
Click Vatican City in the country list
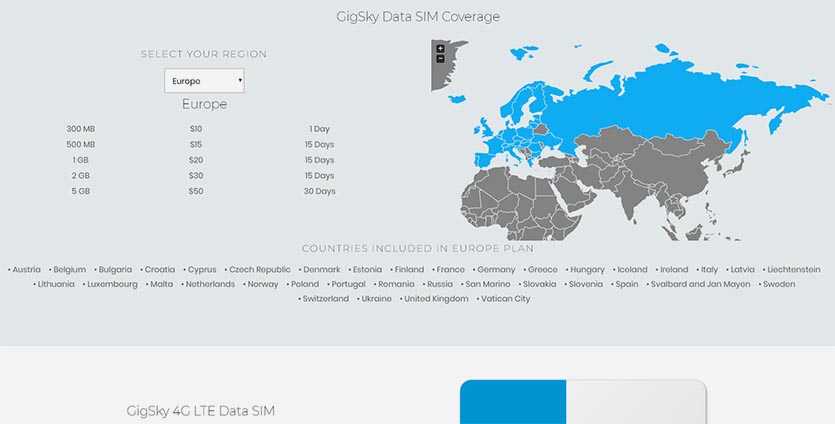click(x=506, y=298)
